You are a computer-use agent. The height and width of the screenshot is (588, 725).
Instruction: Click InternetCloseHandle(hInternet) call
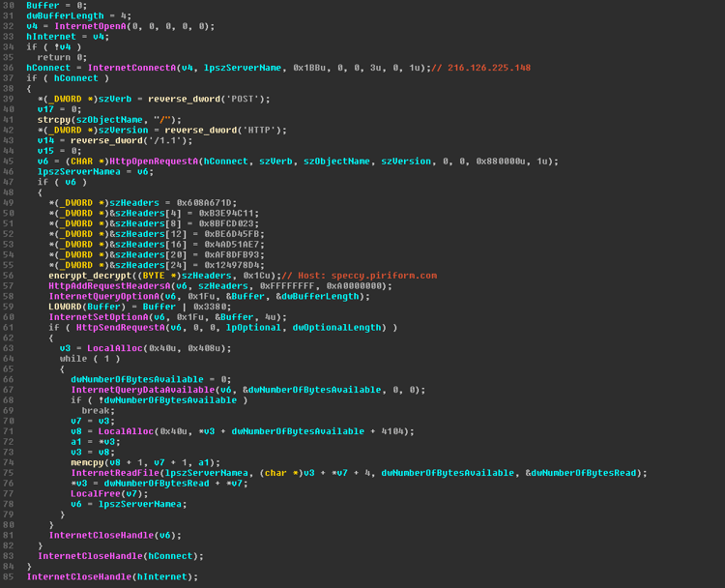[x=112, y=577]
